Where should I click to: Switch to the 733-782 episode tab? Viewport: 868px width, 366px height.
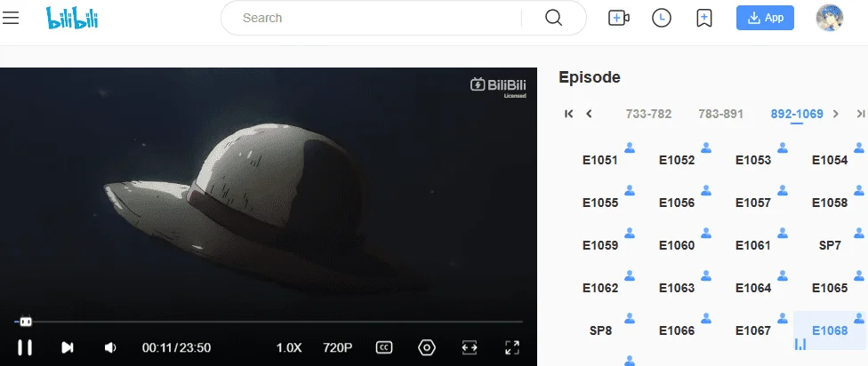pos(648,114)
